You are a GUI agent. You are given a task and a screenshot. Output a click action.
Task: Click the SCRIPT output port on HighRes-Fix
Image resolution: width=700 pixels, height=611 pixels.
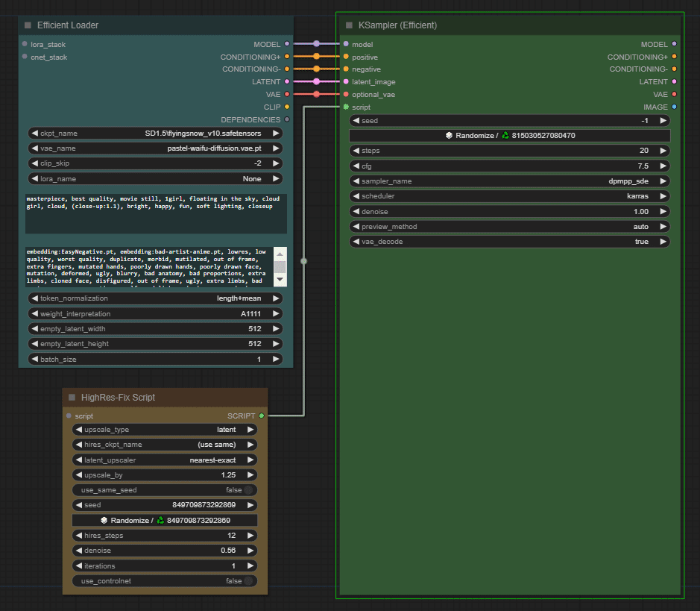261,416
